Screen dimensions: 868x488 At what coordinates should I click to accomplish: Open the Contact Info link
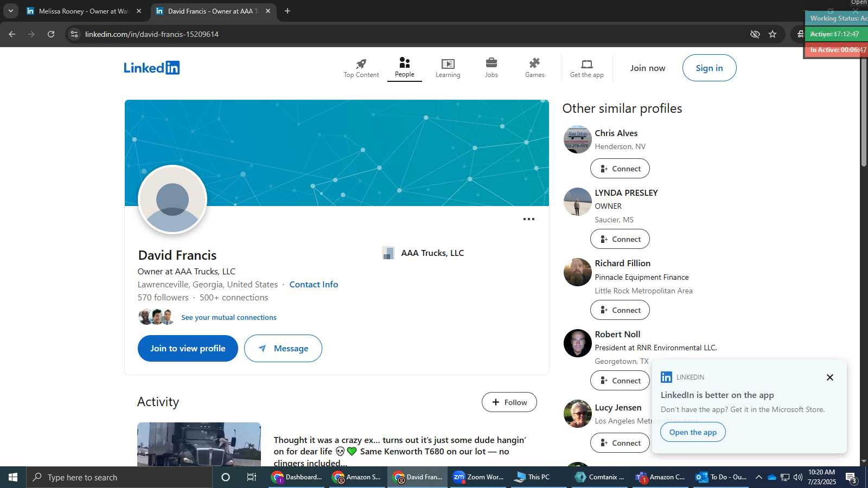pos(314,284)
